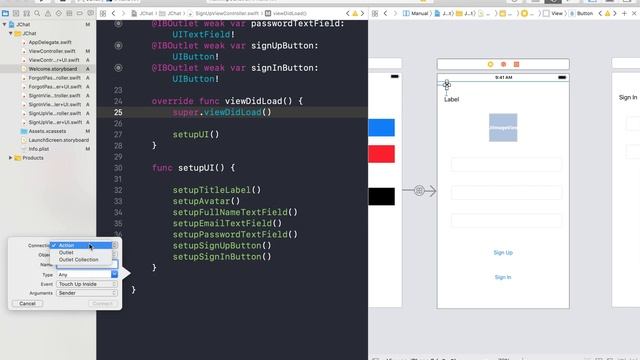
Task: Open the Breakpoint navigator icon
Action: [x=80, y=13]
